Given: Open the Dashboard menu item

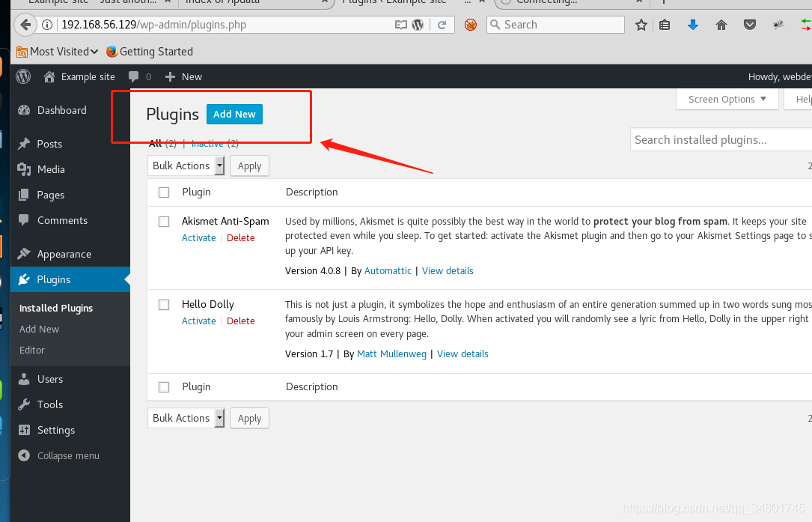Looking at the screenshot, I should [x=70, y=110].
